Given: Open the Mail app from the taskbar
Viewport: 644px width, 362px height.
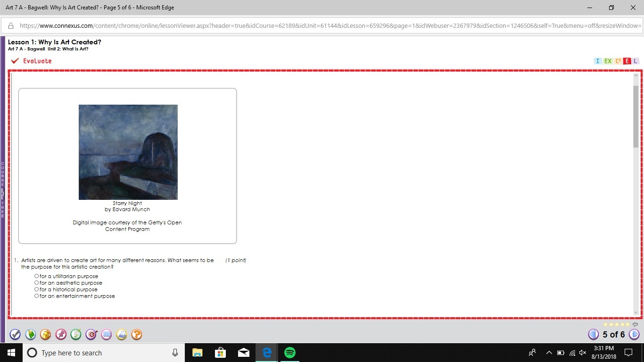Looking at the screenshot, I should coord(244,353).
